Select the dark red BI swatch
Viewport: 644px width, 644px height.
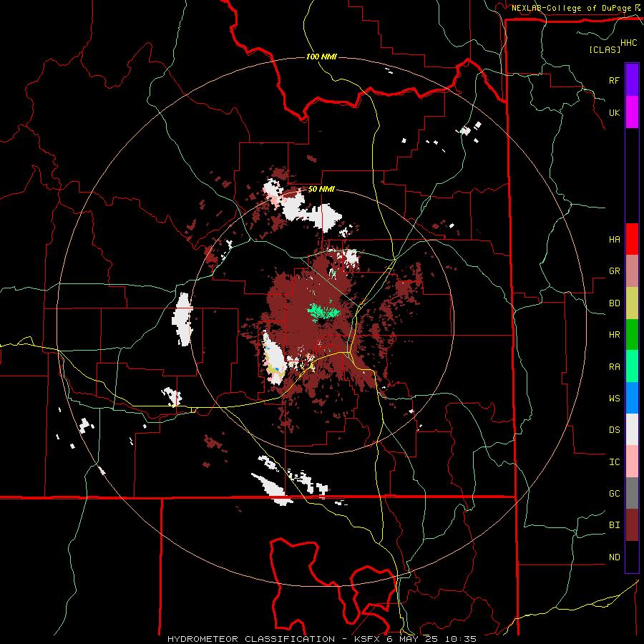point(632,525)
